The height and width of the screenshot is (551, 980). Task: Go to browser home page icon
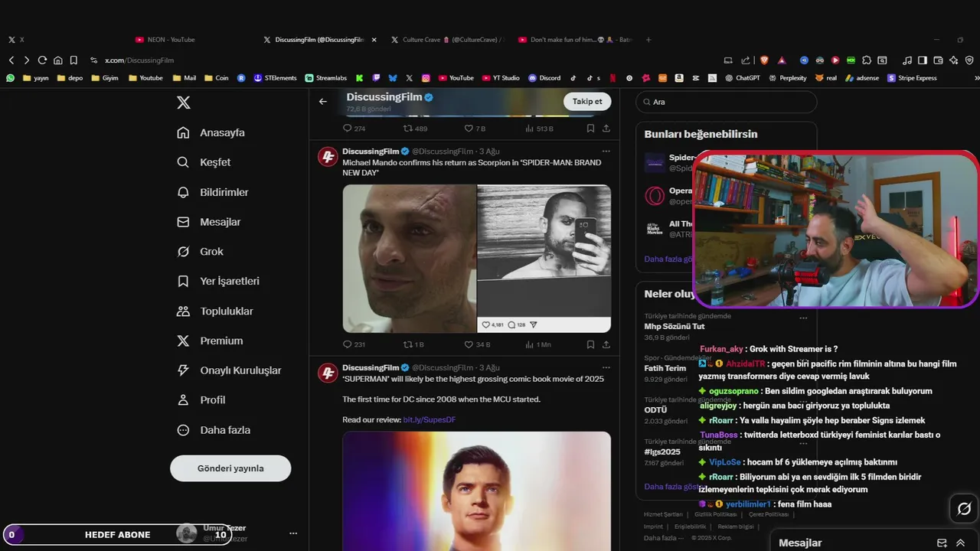tap(57, 60)
